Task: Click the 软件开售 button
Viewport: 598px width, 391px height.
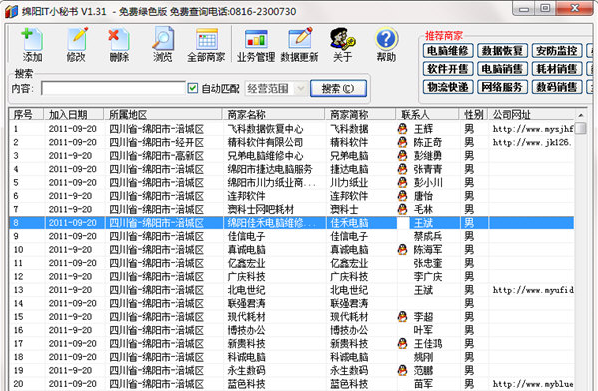Action: 448,69
